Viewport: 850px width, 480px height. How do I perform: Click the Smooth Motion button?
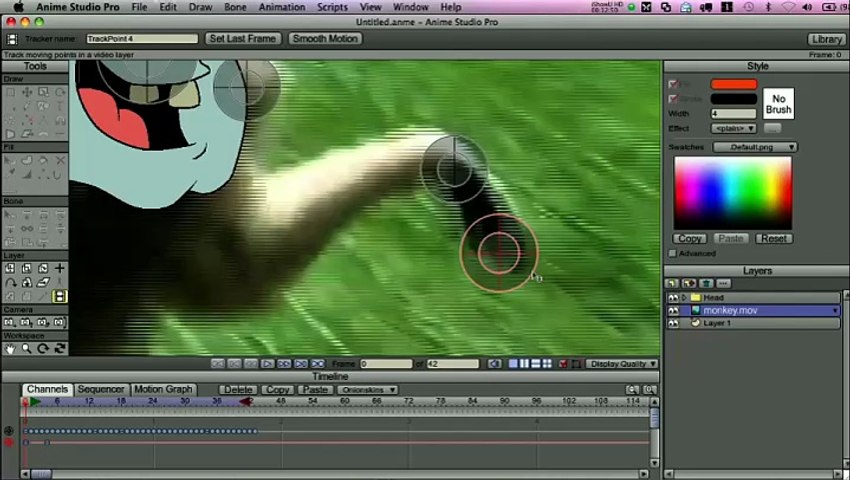(325, 39)
